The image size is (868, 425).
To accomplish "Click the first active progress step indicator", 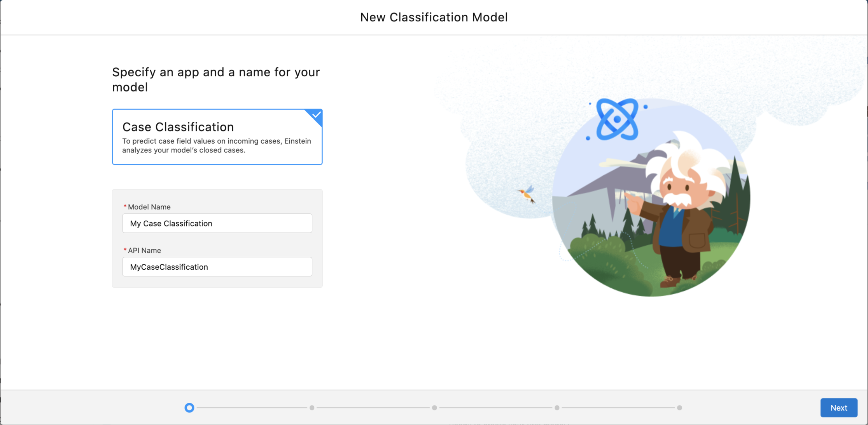I will coord(189,408).
